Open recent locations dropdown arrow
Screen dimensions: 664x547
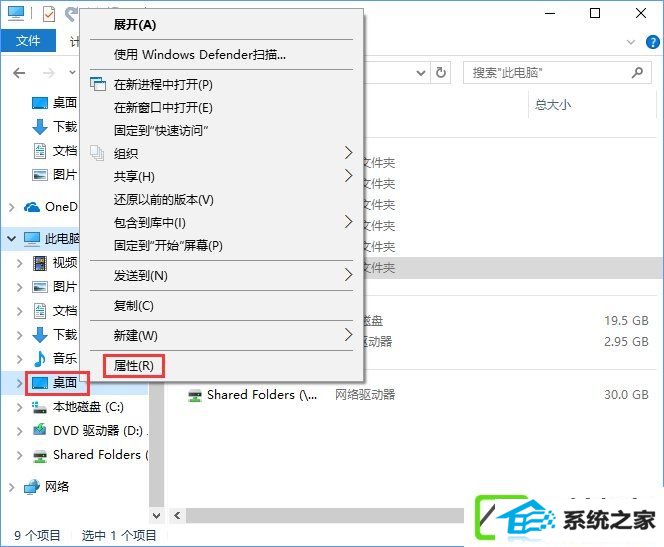(72, 73)
